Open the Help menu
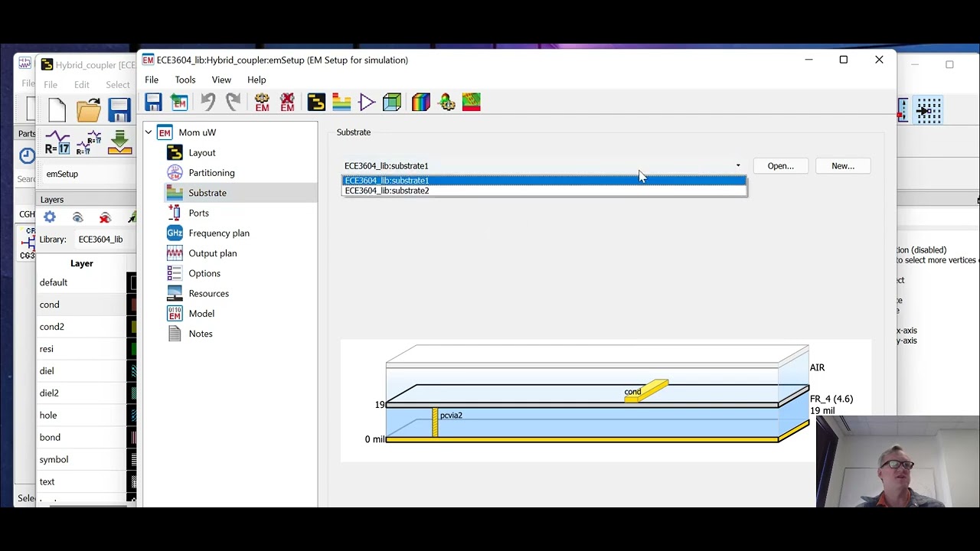Screen dimensions: 980x551 point(256,80)
